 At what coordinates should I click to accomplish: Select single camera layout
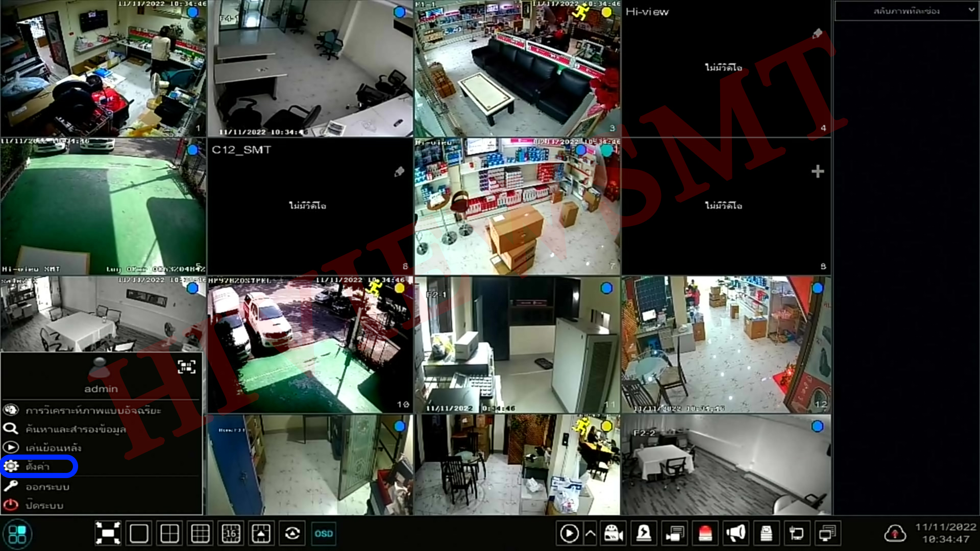click(139, 534)
